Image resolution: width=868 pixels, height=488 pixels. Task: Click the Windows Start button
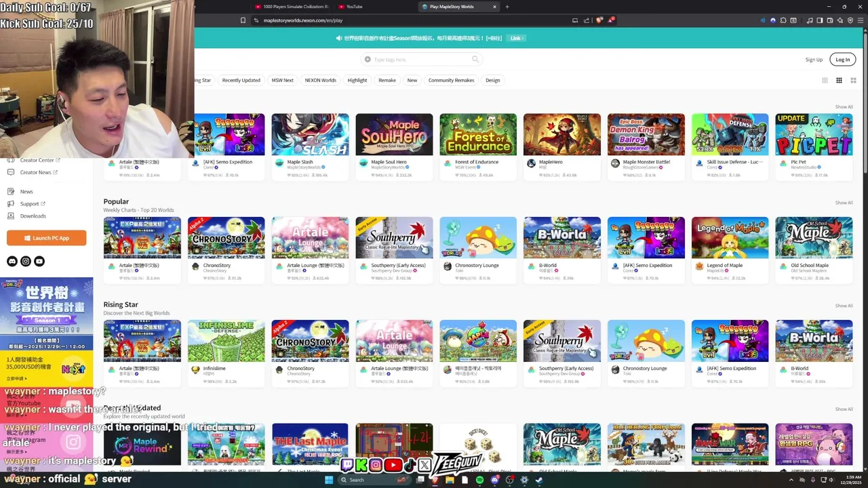coord(329,480)
